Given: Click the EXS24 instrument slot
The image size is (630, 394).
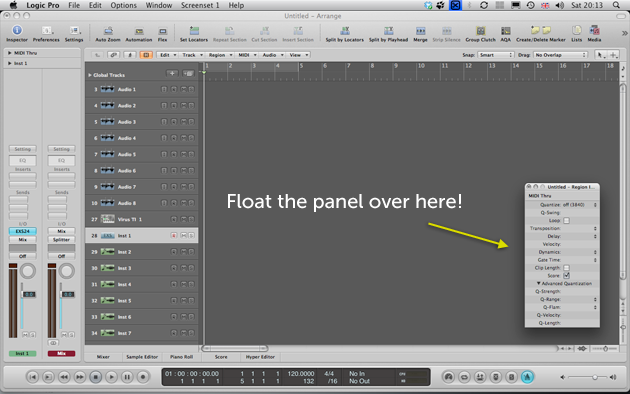Looking at the screenshot, I should pos(22,231).
